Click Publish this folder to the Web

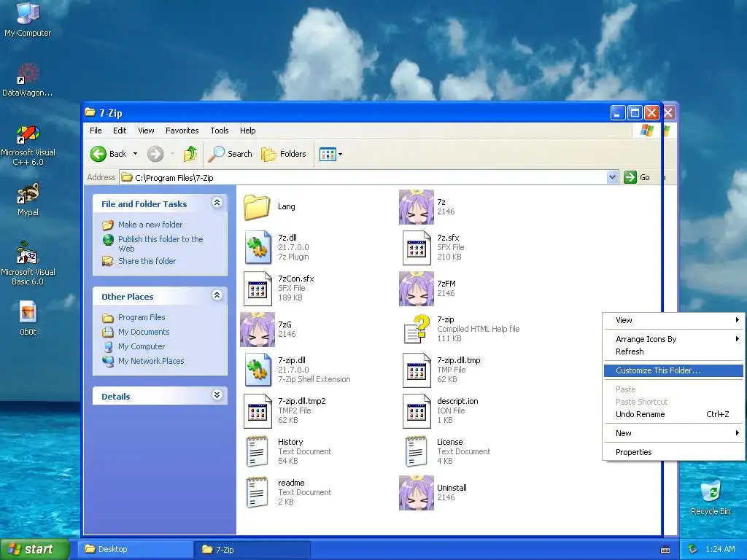(x=160, y=244)
